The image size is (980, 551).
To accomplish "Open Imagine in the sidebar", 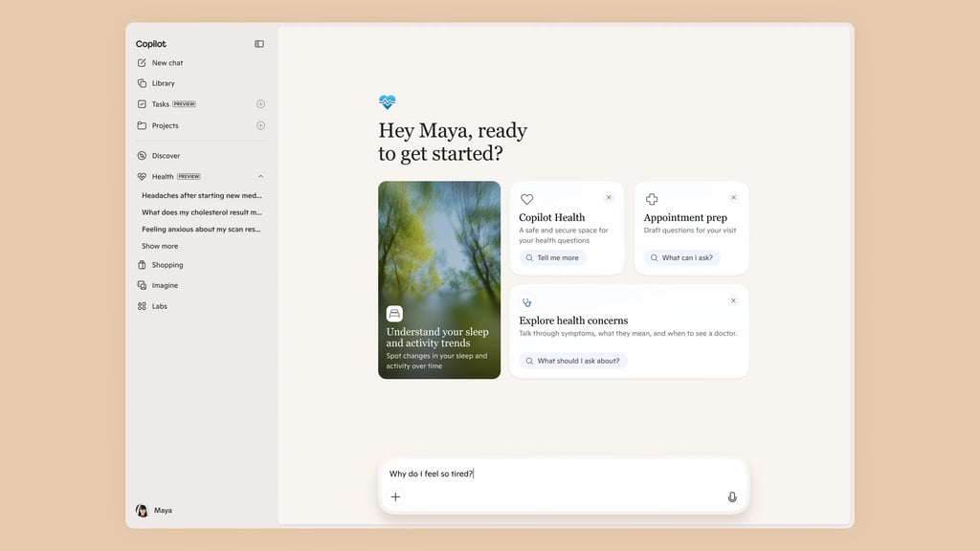I will 165,285.
